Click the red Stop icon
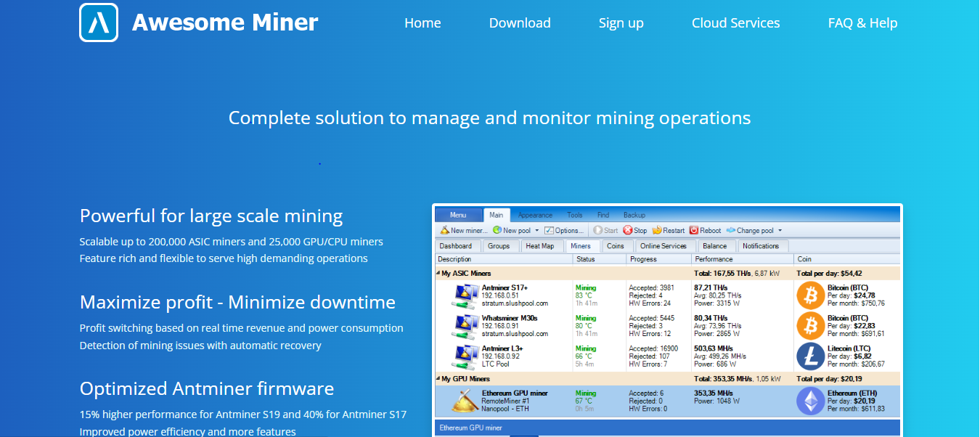Screen dimensions: 980x437 point(627,230)
